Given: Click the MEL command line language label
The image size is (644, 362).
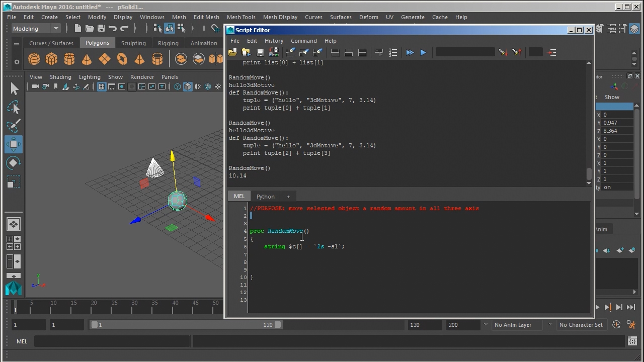Looking at the screenshot, I should [x=22, y=341].
